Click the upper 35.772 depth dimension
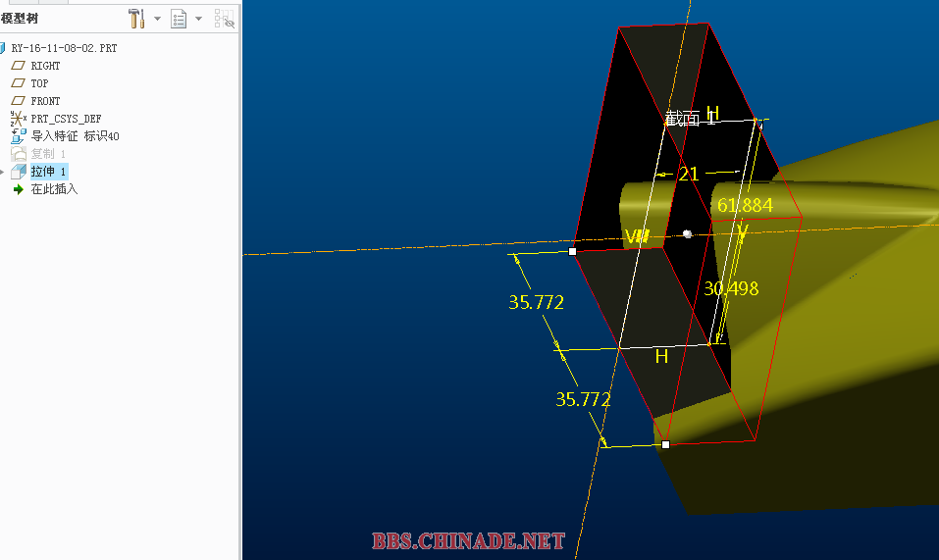This screenshot has height=560, width=939. click(536, 302)
